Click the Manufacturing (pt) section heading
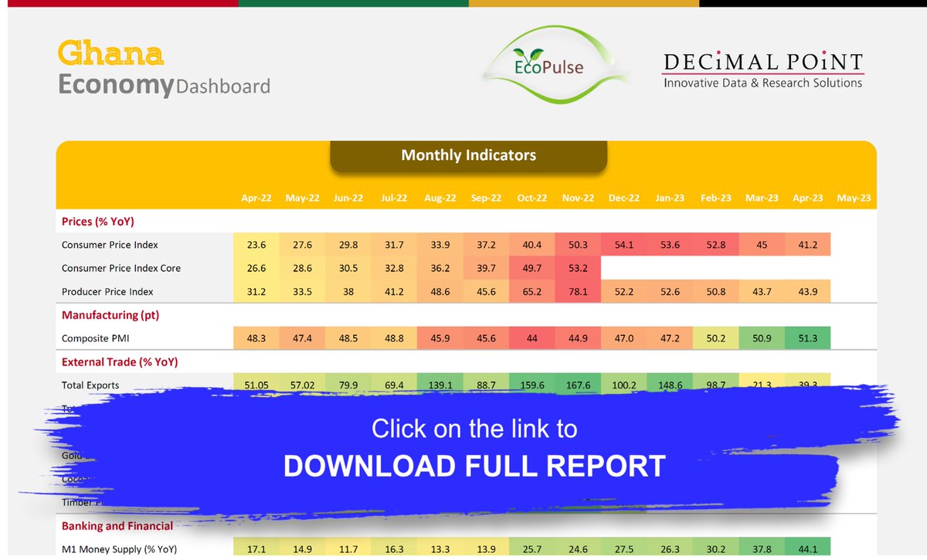Image resolution: width=927 pixels, height=560 pixels. tap(110, 315)
